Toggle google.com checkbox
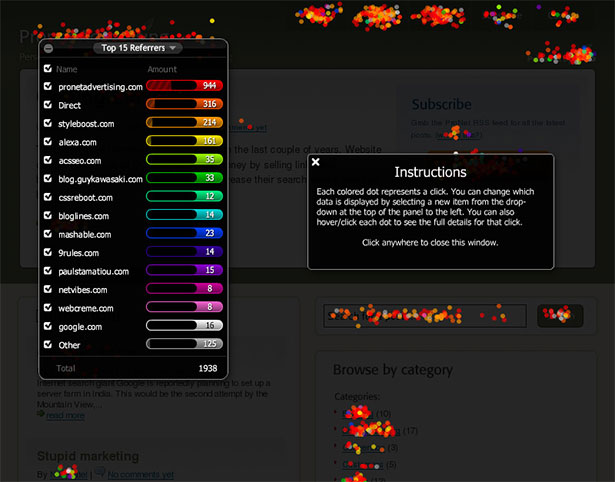The width and height of the screenshot is (615, 482). point(48,326)
